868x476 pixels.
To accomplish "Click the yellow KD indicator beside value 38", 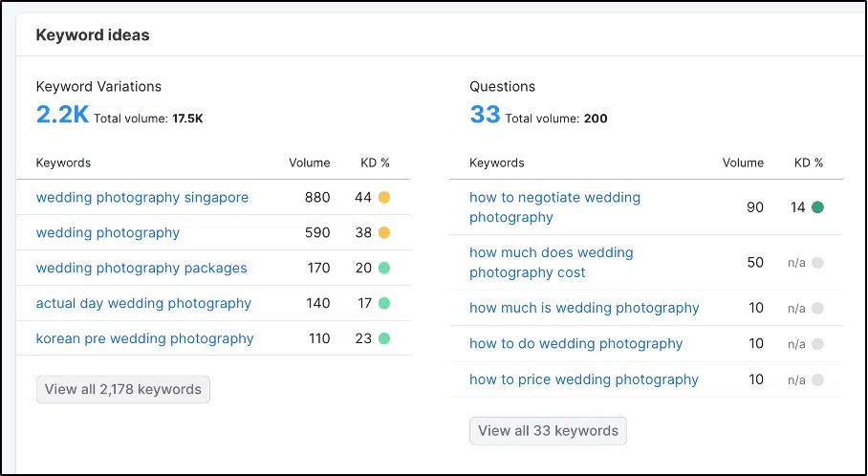I will click(x=384, y=232).
